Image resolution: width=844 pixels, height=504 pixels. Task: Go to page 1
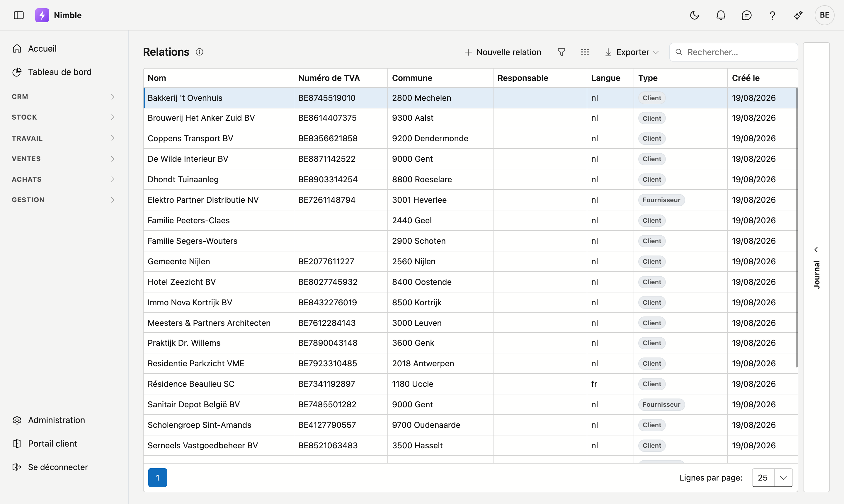coord(158,478)
